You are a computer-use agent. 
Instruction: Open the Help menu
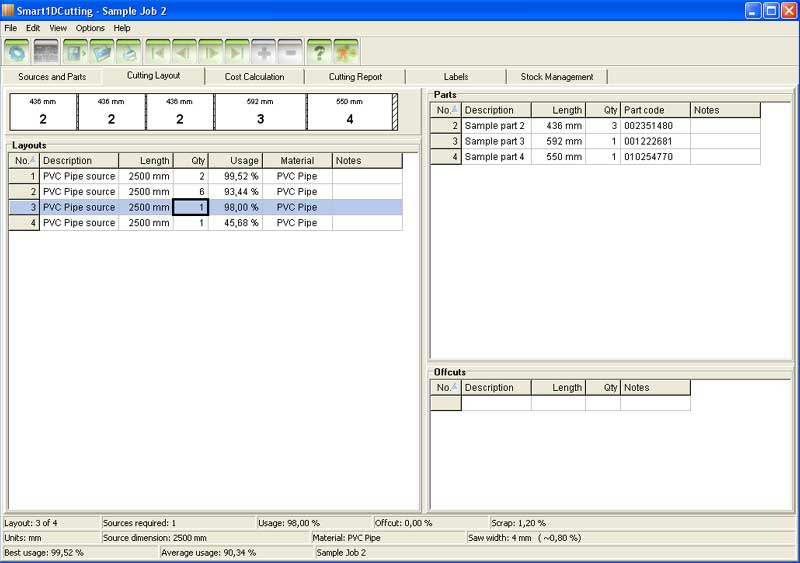coord(122,28)
